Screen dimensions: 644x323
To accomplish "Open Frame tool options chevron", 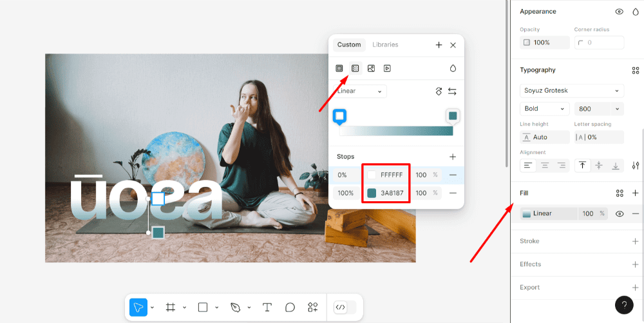I will pos(184,308).
